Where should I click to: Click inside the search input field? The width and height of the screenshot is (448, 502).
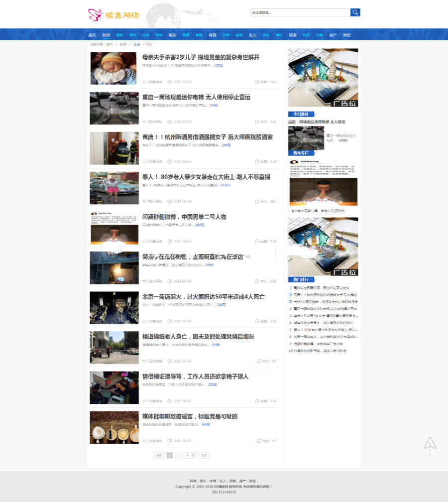point(300,12)
